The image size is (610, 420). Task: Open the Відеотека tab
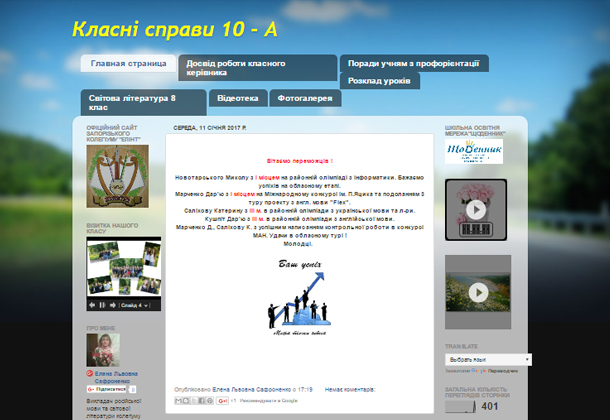click(x=238, y=98)
